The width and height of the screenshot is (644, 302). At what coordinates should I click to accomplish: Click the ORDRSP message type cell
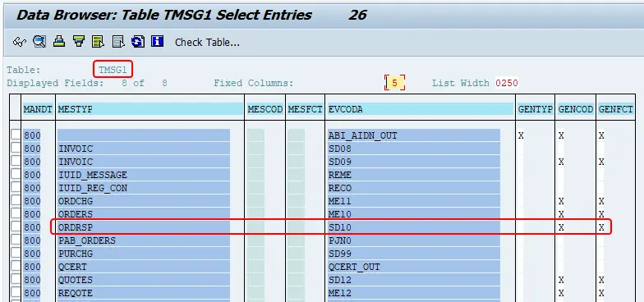(143, 227)
